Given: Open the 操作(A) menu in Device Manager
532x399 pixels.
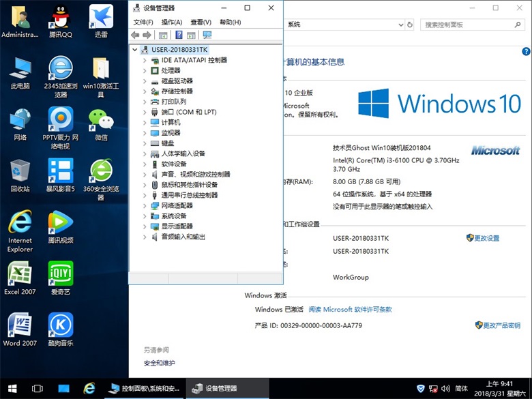Looking at the screenshot, I should point(171,22).
